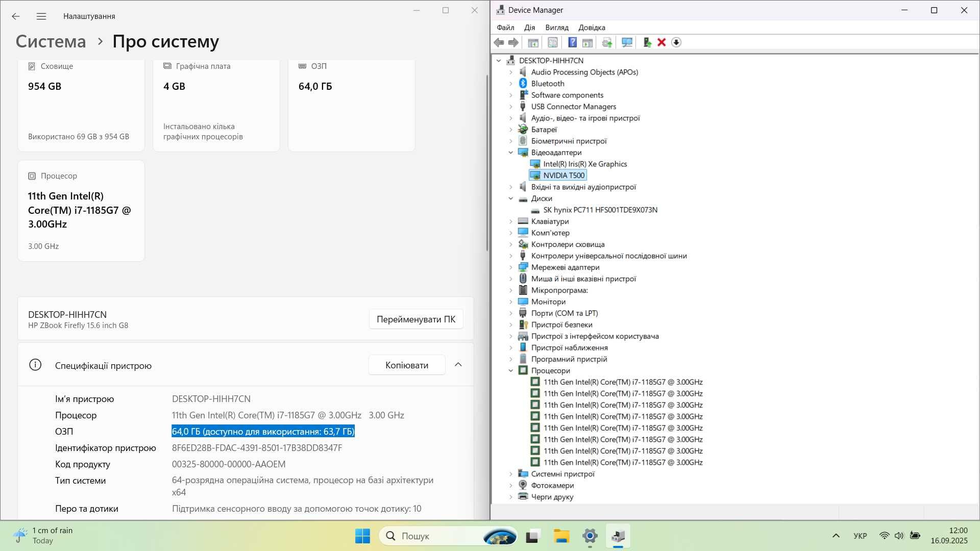Toggle the action pane toolbar icon
This screenshot has height=551, width=980.
tap(587, 43)
